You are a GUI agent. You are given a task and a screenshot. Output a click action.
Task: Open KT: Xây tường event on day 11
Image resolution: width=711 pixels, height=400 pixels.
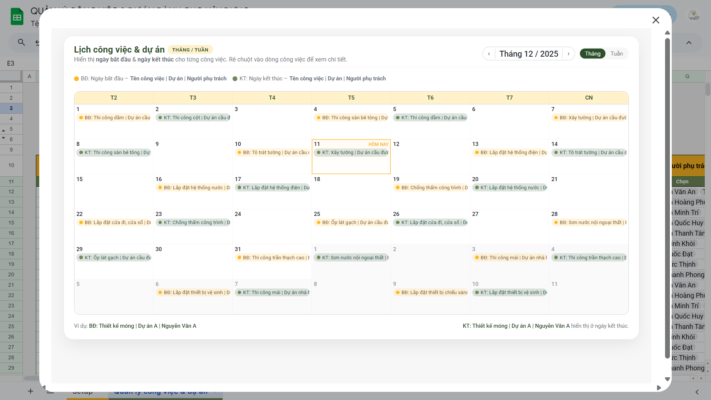352,152
